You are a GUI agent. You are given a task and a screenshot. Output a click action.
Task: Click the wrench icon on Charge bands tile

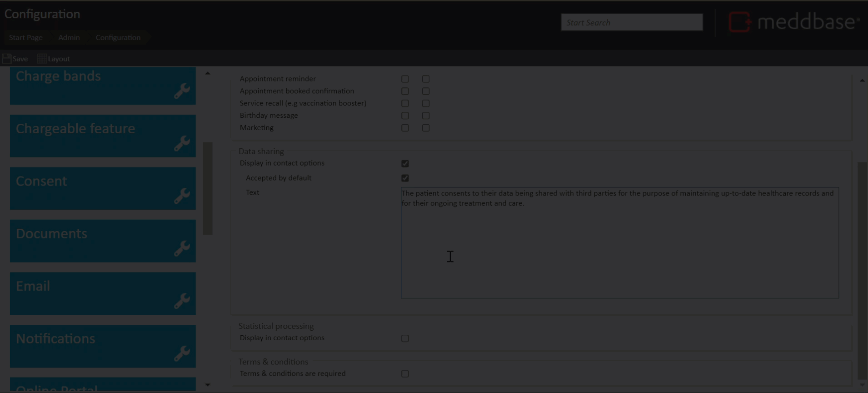182,91
